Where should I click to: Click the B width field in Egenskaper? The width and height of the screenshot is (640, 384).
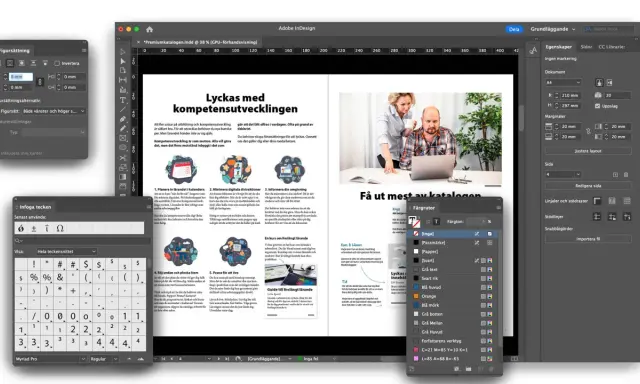(x=570, y=95)
